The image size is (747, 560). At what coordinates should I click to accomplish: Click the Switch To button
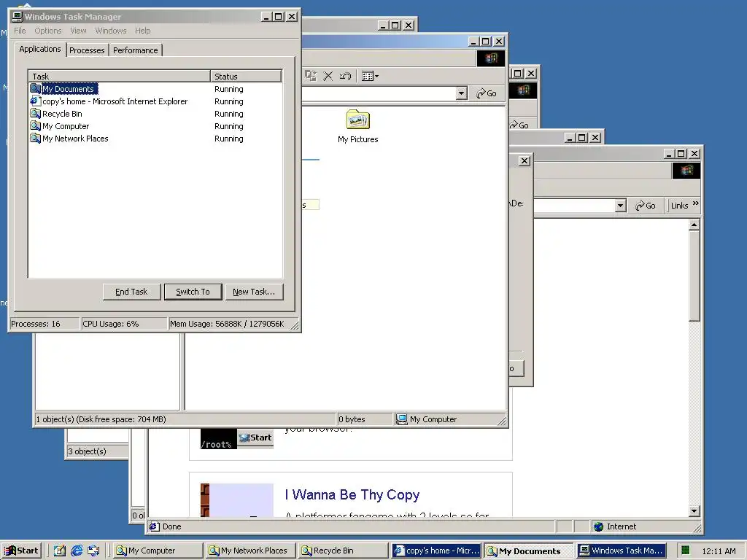point(193,292)
